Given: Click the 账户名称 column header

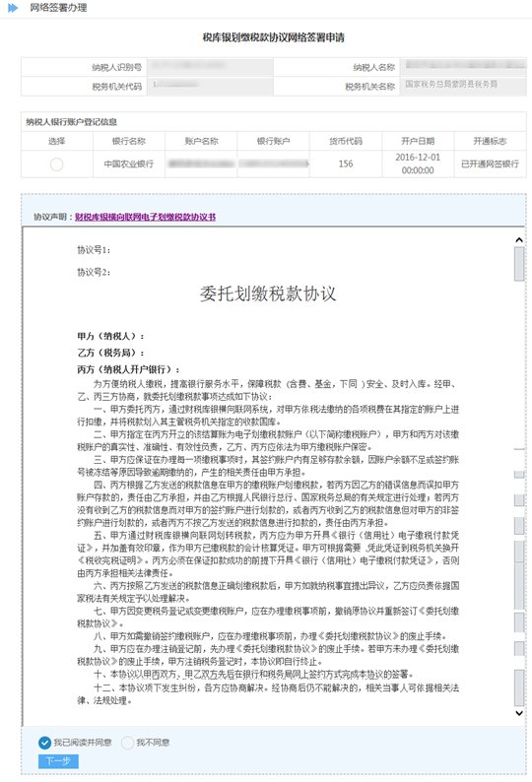Looking at the screenshot, I should [x=201, y=141].
